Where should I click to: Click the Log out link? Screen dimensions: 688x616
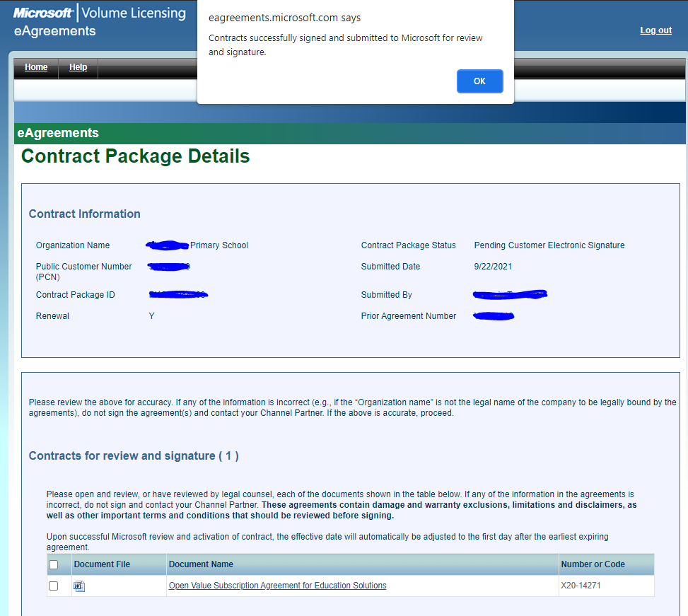click(655, 30)
